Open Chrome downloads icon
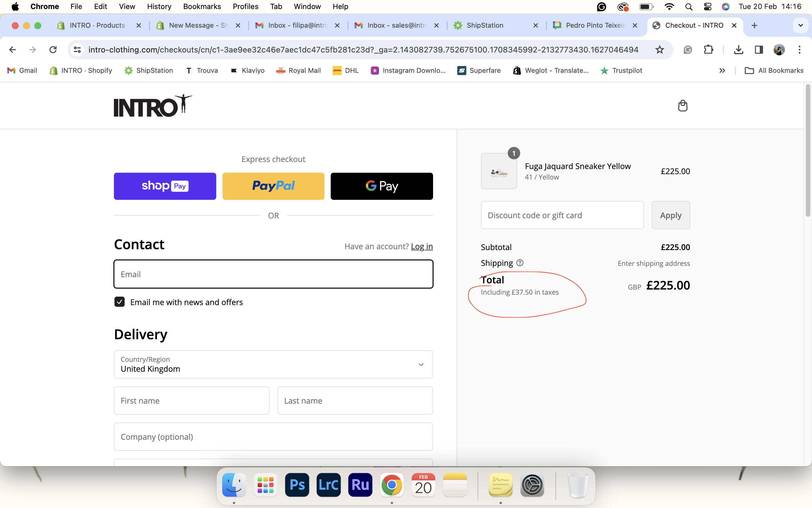Screen dimensions: 812x508 [738, 50]
